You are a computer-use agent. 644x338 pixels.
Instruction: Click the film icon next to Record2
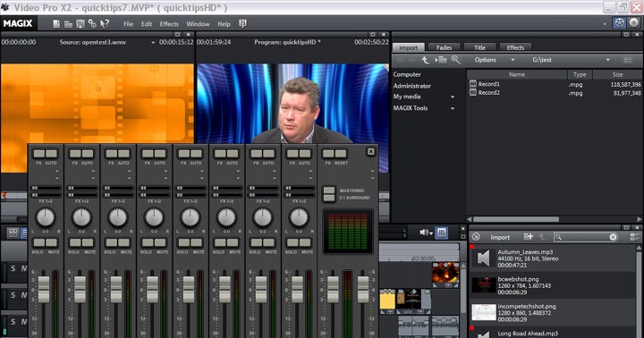[x=473, y=92]
